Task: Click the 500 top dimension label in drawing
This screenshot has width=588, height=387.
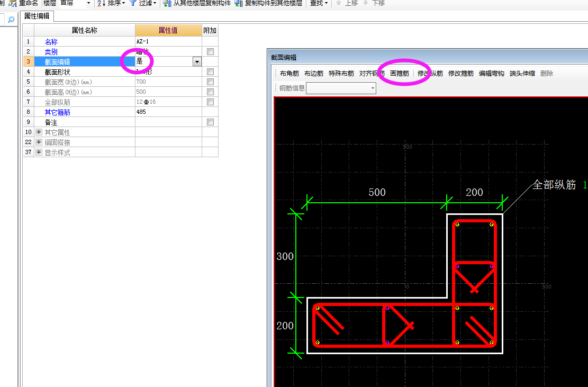Action: tap(377, 192)
